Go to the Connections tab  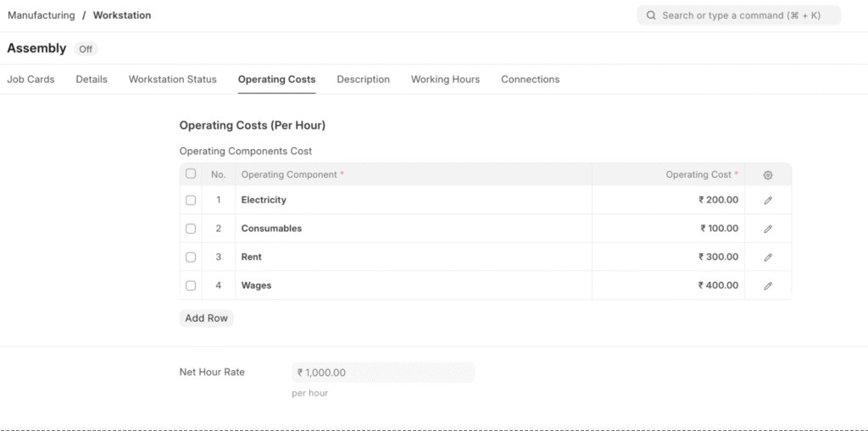[x=530, y=80]
